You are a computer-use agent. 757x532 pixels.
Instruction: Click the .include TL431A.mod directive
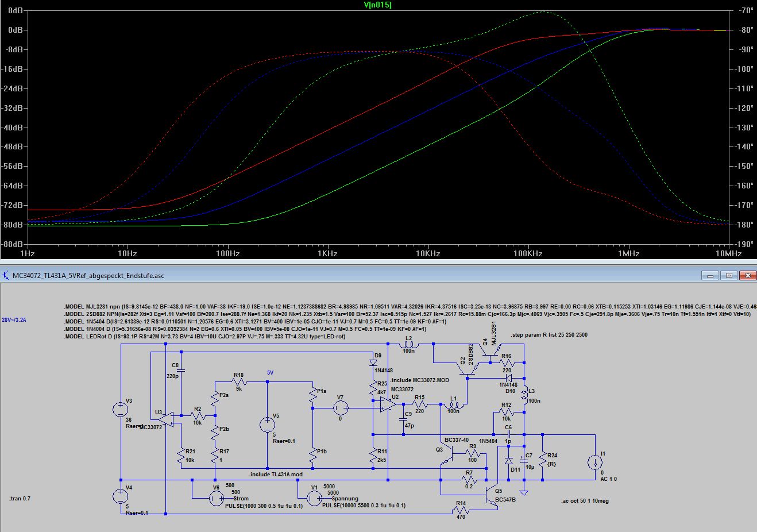tap(276, 475)
